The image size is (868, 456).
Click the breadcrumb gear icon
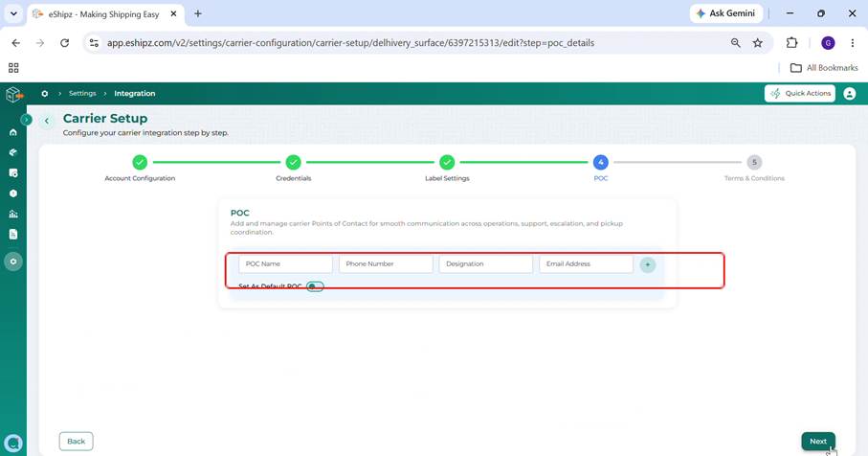pos(45,94)
